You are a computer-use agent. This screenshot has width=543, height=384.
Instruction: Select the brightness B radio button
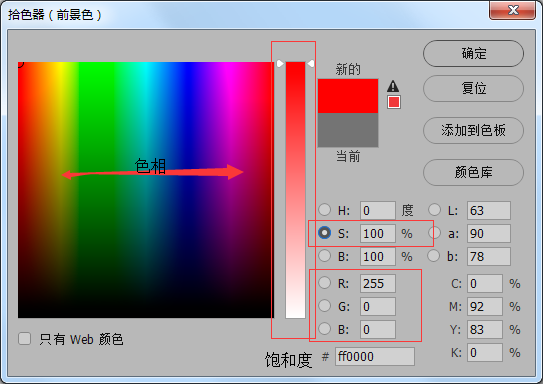[x=324, y=256]
